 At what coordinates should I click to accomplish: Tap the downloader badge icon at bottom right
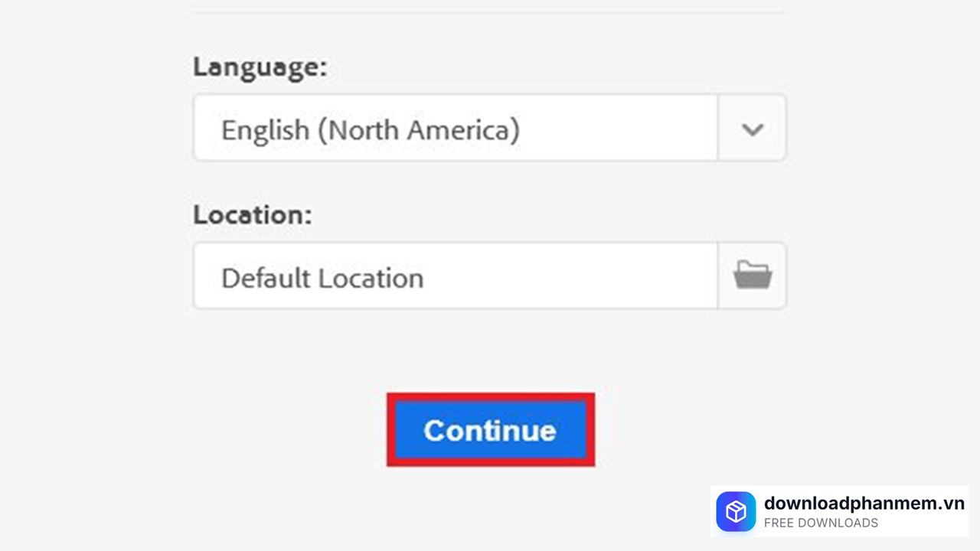click(735, 511)
